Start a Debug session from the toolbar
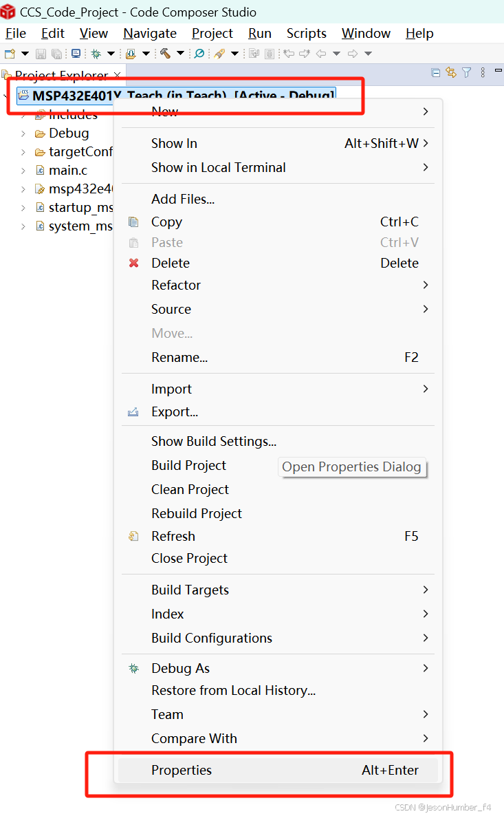The height and width of the screenshot is (816, 504). coord(96,53)
